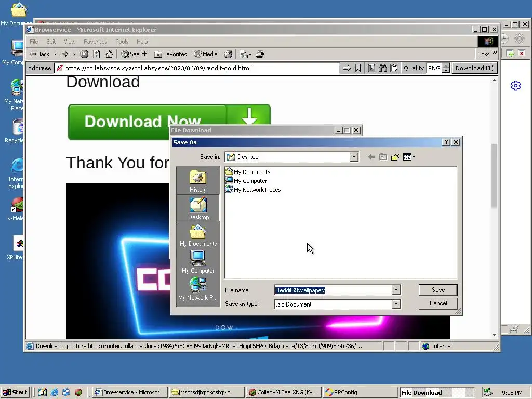Viewport: 532px width, 399px height.
Task: Click the blue settings gear in background window
Action: [516, 86]
